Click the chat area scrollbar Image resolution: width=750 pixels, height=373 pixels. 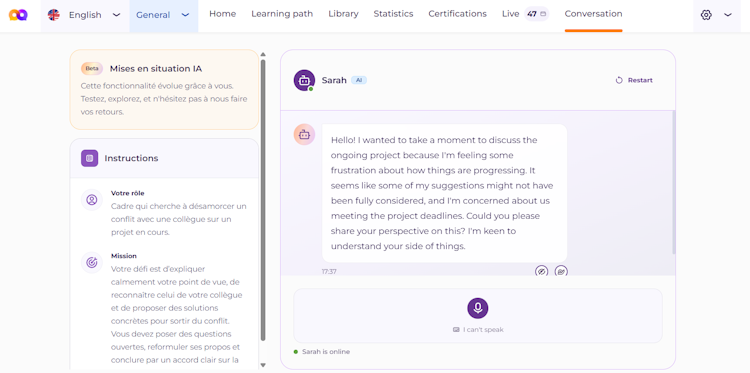[674, 182]
